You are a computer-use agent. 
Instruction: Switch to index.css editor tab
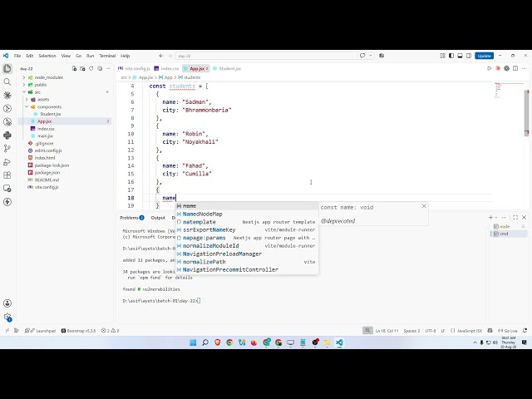tap(166, 68)
